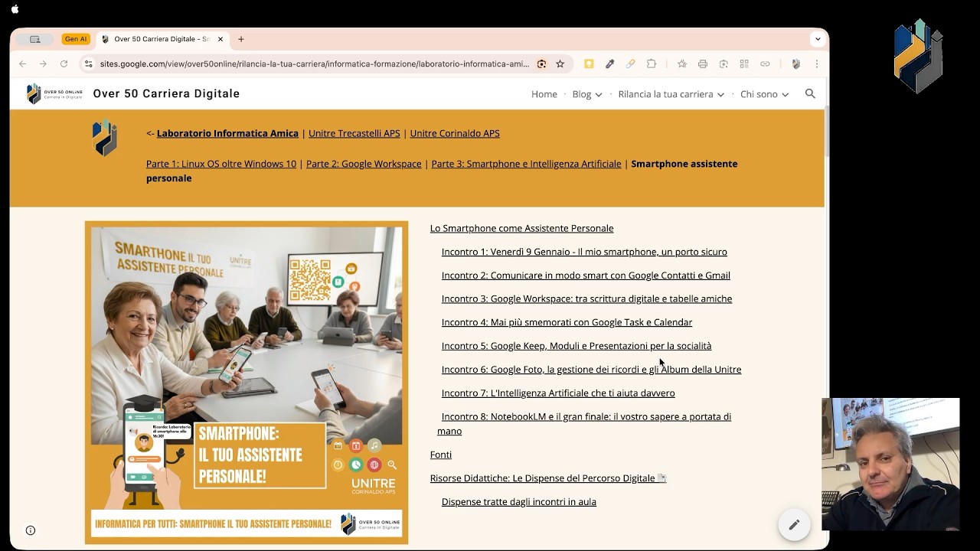
Task: Open Unitre Corinaldo APS link
Action: click(455, 133)
